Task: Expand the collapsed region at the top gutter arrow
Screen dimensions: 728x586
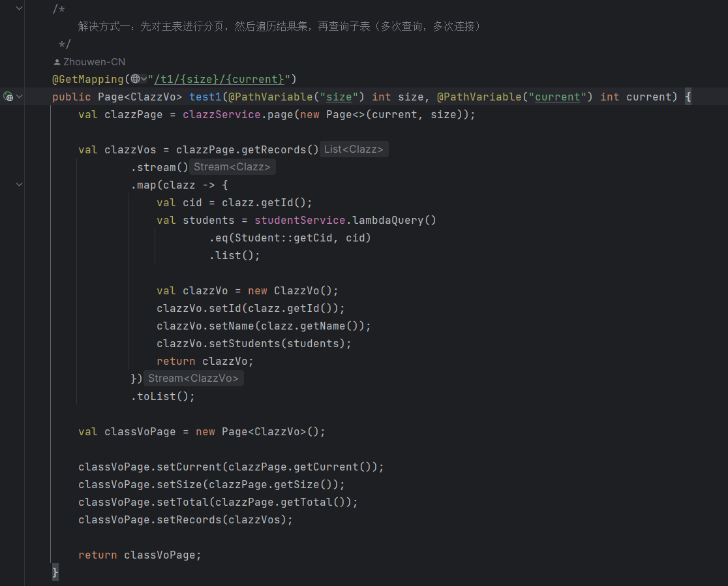Action: 19,8
